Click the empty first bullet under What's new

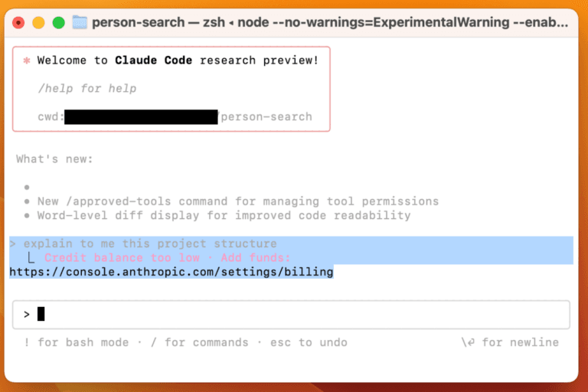(x=26, y=187)
